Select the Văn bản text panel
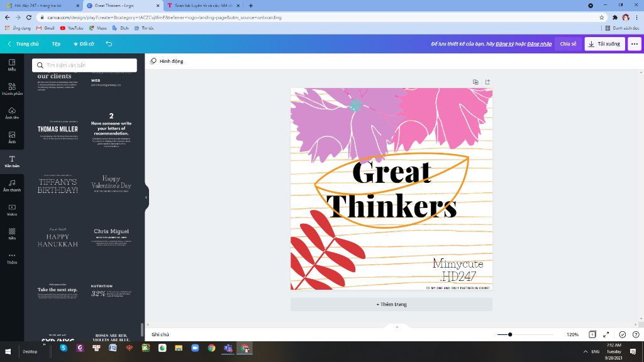 point(12,162)
